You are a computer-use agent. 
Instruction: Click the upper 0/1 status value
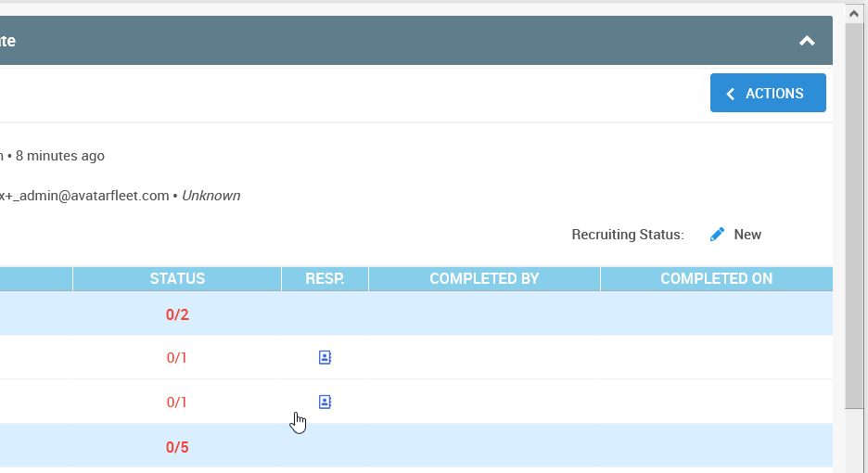[177, 357]
